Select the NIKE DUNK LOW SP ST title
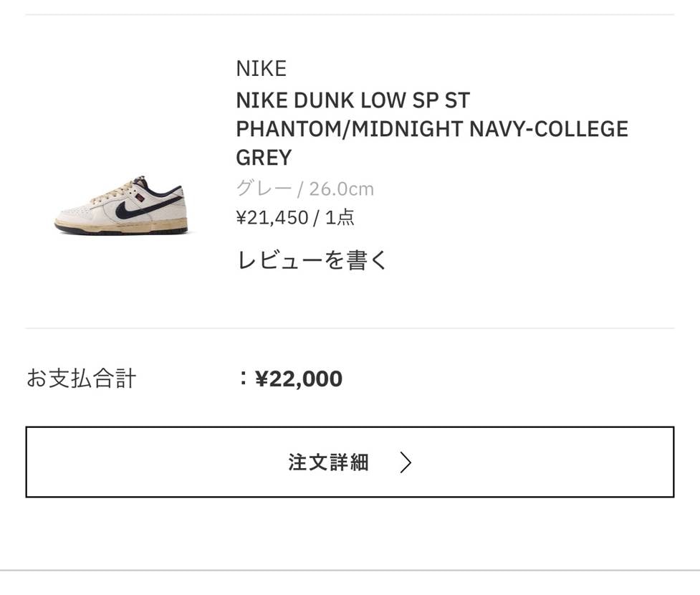 (353, 100)
